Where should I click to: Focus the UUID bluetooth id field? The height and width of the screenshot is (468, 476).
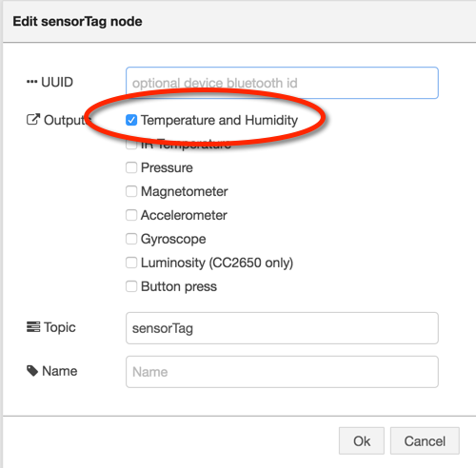[282, 83]
